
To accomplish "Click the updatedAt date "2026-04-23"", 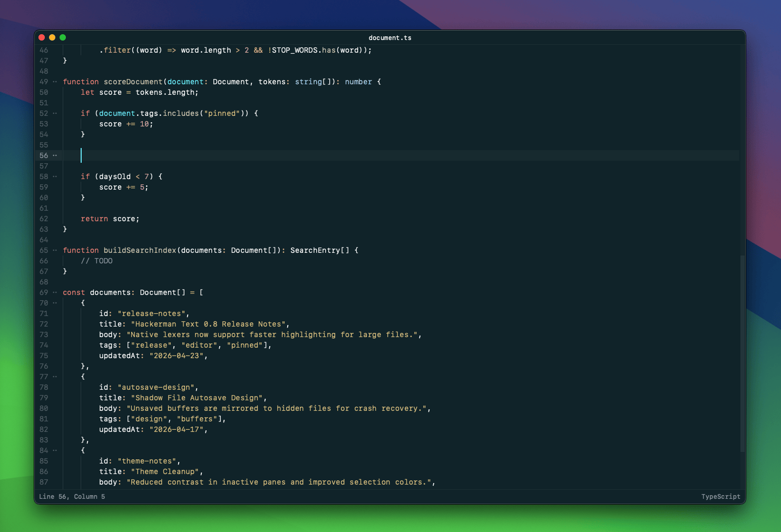I will point(177,356).
